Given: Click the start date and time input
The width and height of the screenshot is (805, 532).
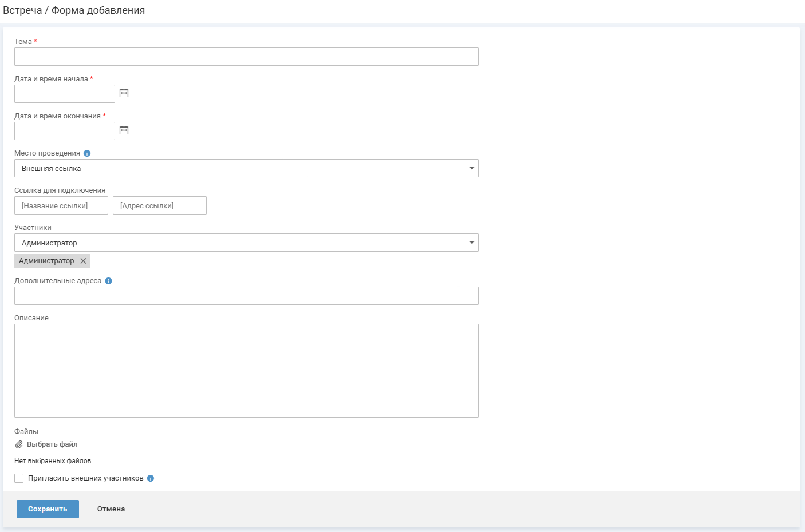Looking at the screenshot, I should point(65,94).
